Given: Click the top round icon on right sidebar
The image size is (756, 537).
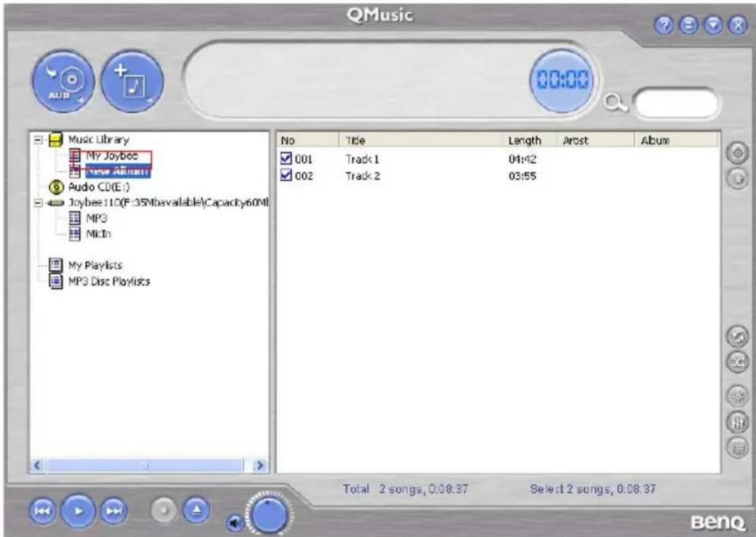Looking at the screenshot, I should coord(737,154).
